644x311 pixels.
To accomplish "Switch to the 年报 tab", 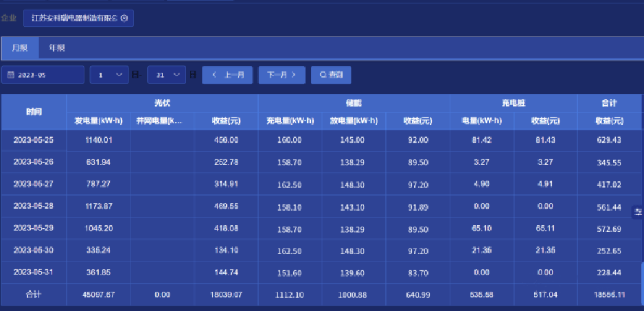I will pyautogui.click(x=57, y=48).
